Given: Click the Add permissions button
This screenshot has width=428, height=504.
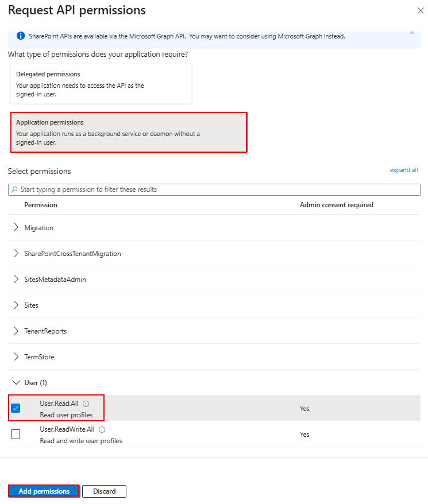Looking at the screenshot, I should point(44,491).
